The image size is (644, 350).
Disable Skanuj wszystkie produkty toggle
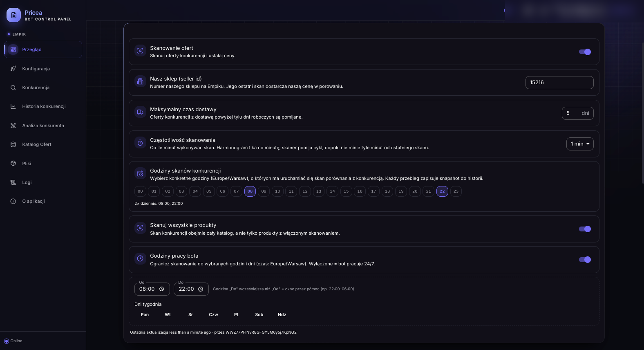pyautogui.click(x=585, y=229)
